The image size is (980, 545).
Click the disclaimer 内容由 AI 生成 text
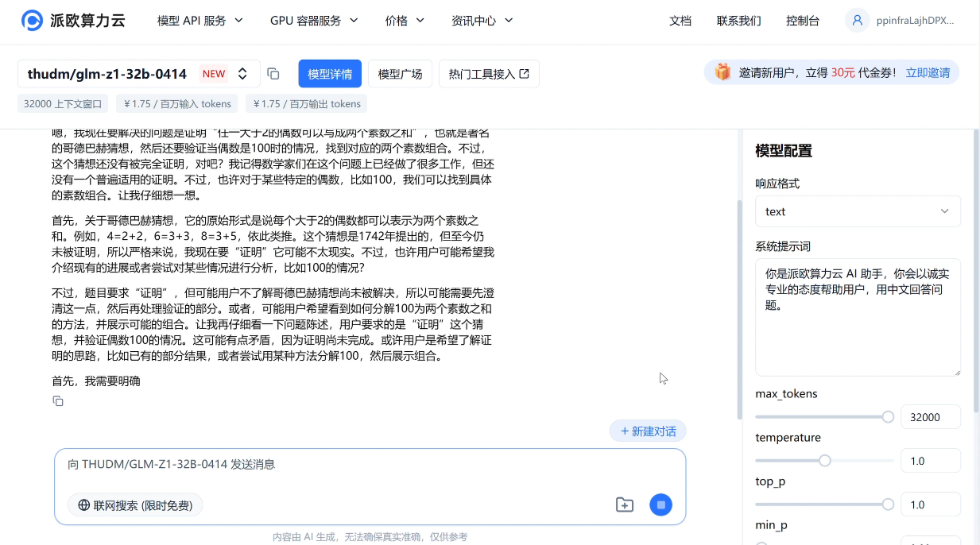[x=370, y=537]
